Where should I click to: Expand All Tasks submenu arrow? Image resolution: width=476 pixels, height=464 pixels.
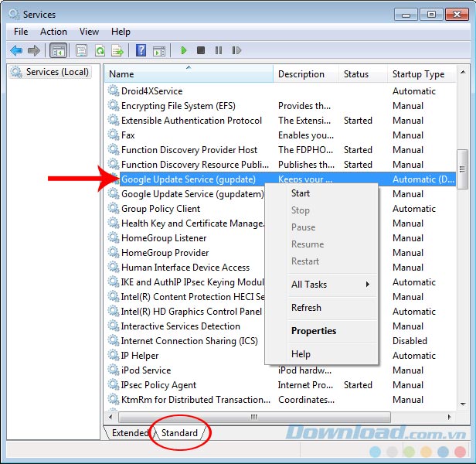pyautogui.click(x=368, y=285)
